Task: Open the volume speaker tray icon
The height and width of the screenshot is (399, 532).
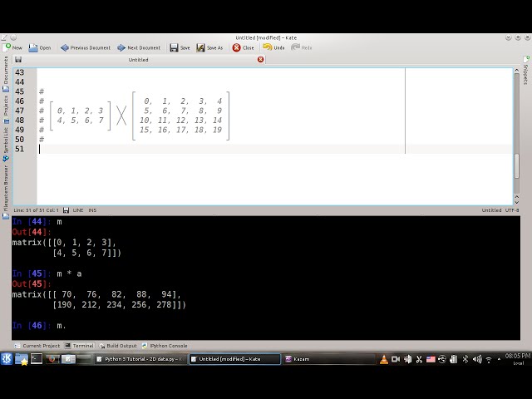Action: pyautogui.click(x=477, y=359)
